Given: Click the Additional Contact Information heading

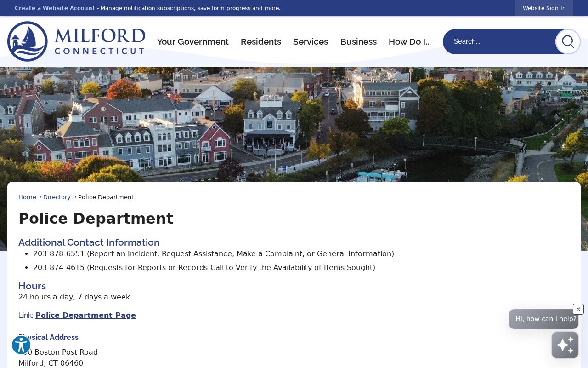Looking at the screenshot, I should (89, 242).
